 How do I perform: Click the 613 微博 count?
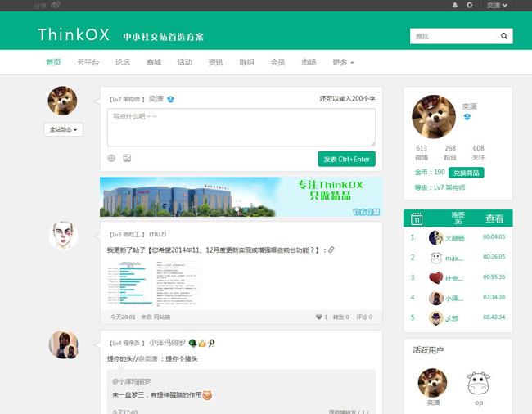tap(422, 152)
